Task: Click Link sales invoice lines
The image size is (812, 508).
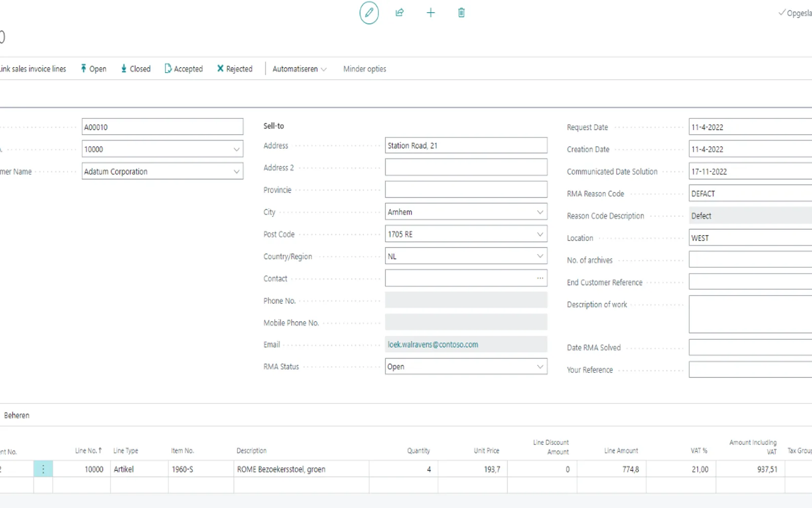Action: pos(33,69)
